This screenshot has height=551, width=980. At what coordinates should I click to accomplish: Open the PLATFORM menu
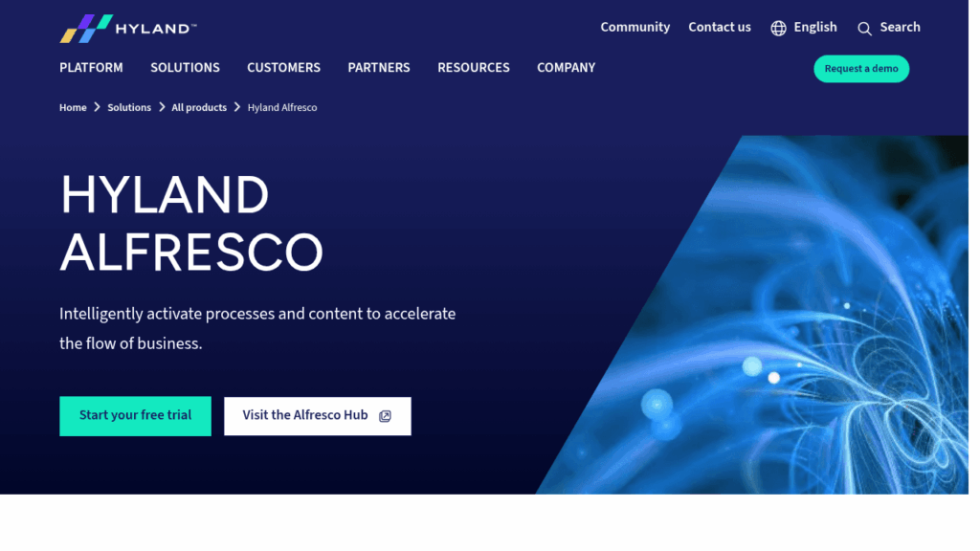tap(91, 68)
